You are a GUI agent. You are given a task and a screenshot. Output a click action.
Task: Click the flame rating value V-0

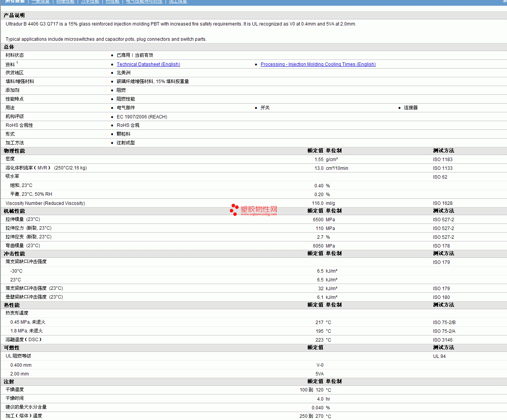click(x=320, y=365)
